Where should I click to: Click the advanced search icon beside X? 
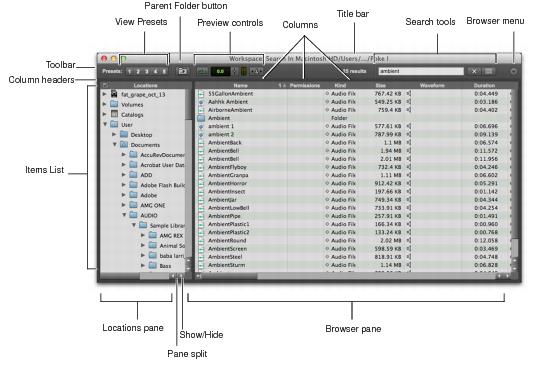point(488,71)
